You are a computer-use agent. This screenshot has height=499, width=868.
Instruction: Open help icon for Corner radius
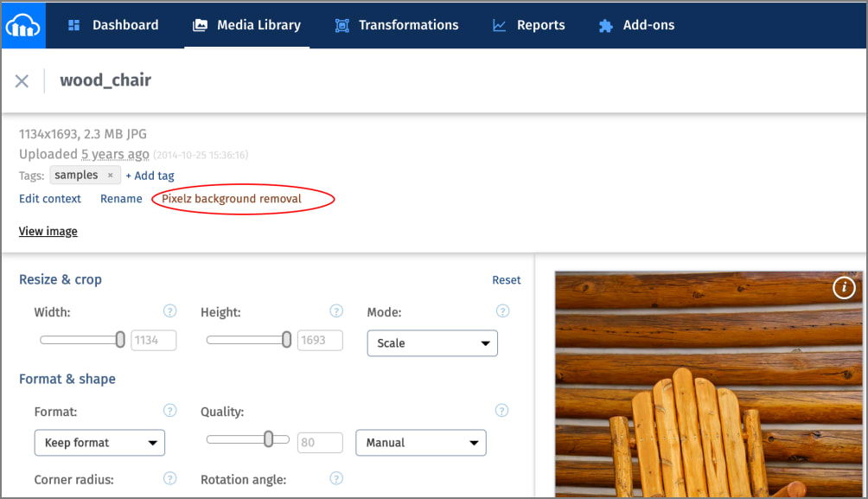pyautogui.click(x=170, y=478)
